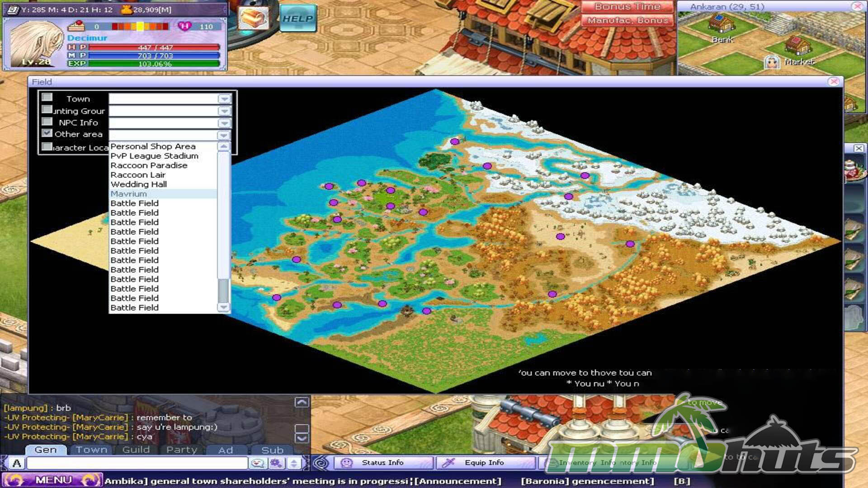The image size is (868, 488).
Task: Click the Market building on the minimap
Action: (x=797, y=46)
